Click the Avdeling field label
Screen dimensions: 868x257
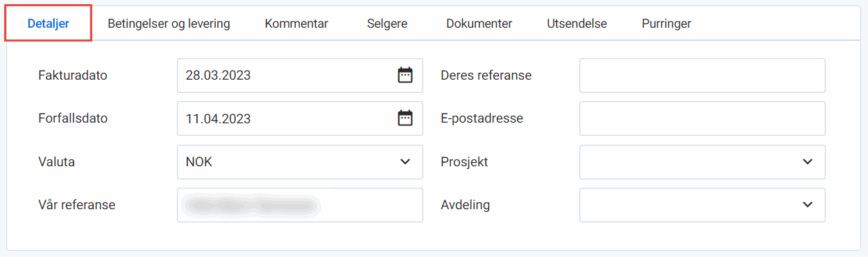click(466, 204)
